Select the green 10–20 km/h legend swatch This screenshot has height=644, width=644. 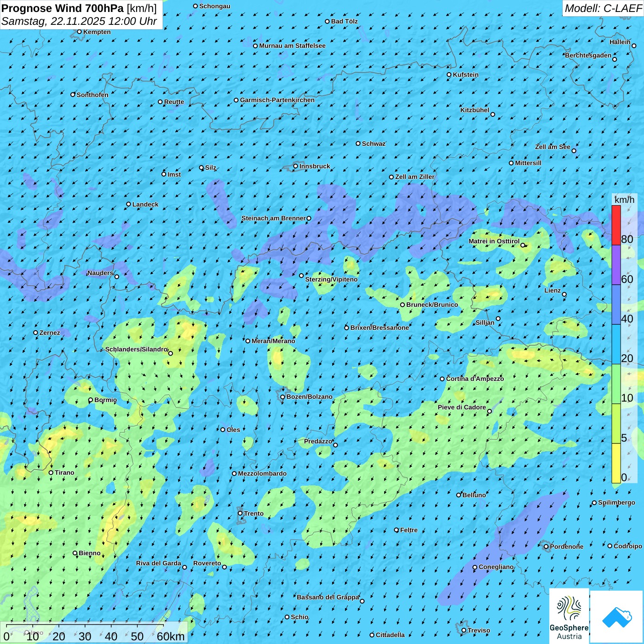point(616,384)
